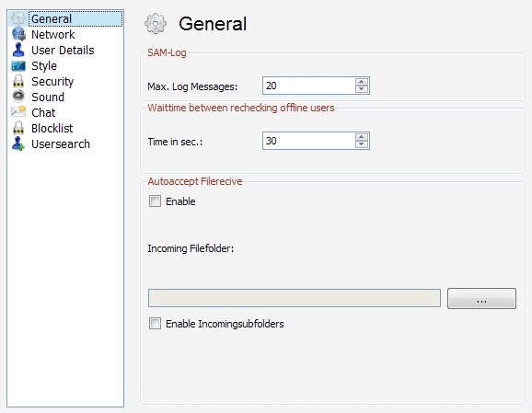Viewport: 532px width, 413px height.
Task: Toggle Enable Incomingsubfolders checkbox
Action: pyautogui.click(x=155, y=323)
